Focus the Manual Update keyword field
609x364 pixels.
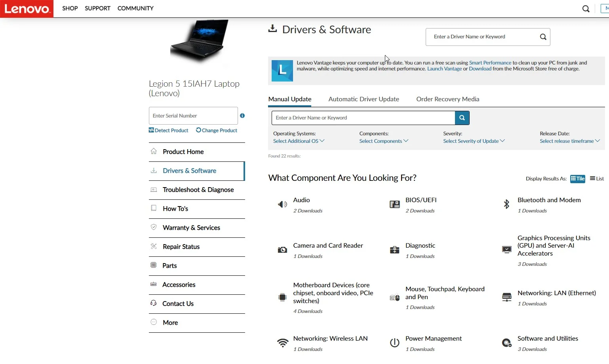point(363,118)
